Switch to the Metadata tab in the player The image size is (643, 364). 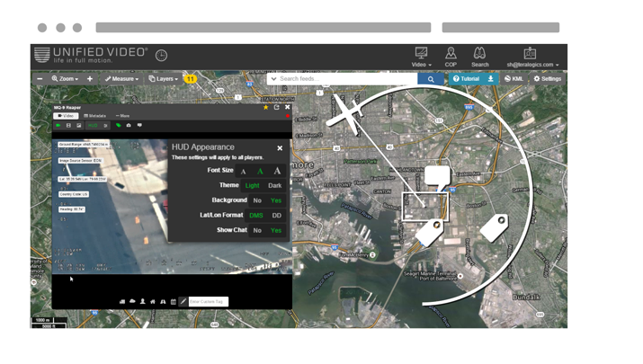point(94,116)
